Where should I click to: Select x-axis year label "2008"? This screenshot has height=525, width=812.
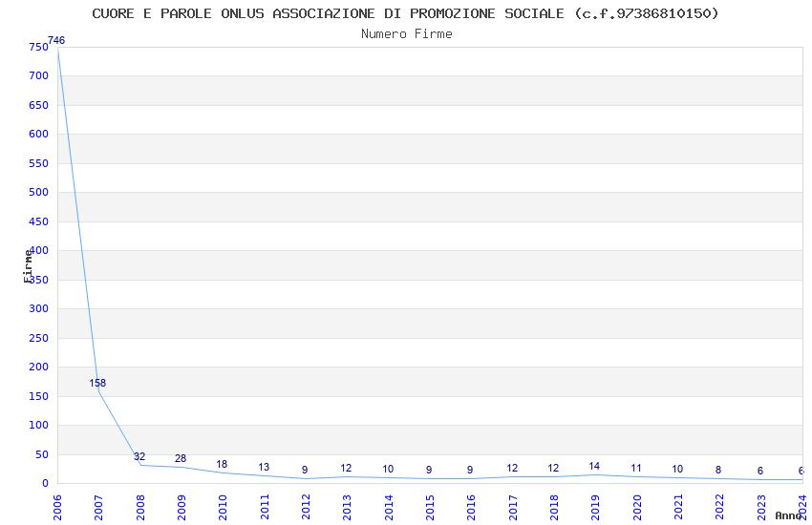140,507
